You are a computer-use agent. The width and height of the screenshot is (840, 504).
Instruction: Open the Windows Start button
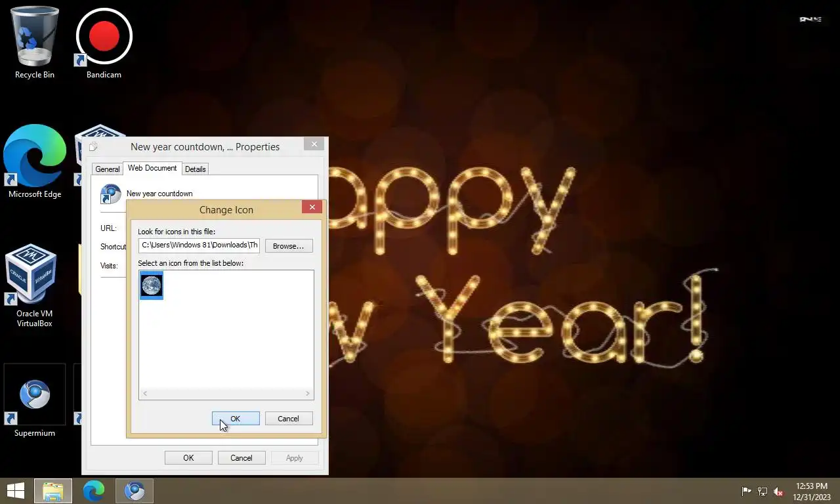[16, 491]
